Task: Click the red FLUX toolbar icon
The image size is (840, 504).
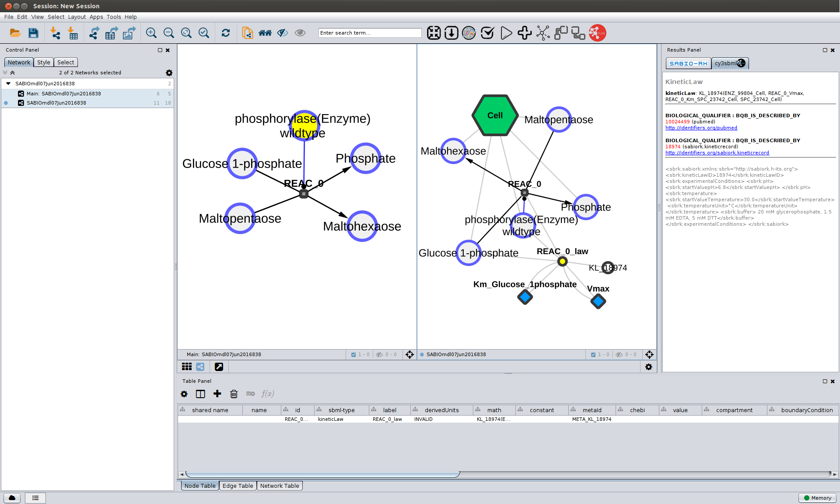Action: (x=597, y=33)
